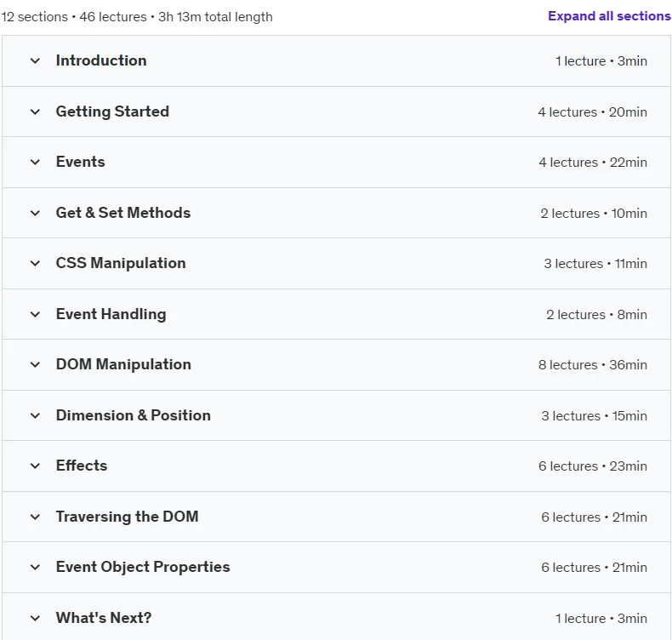The height and width of the screenshot is (640, 672).
Task: Click the Effects section title
Action: (x=82, y=465)
